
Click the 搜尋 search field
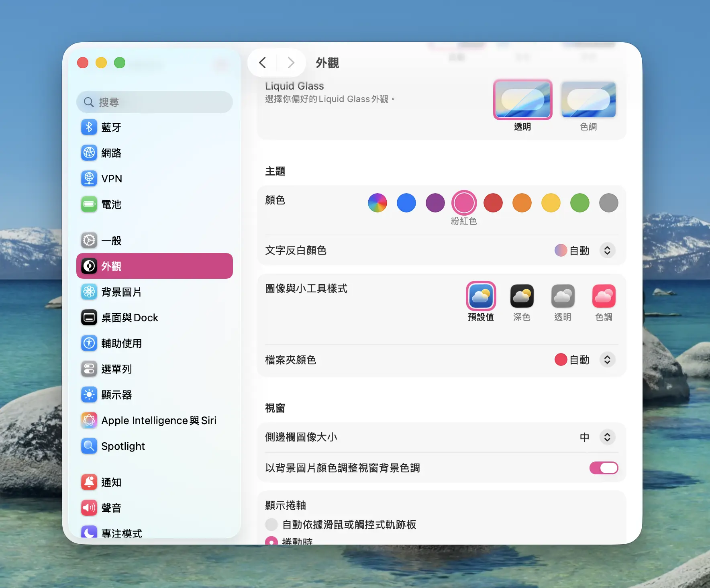pyautogui.click(x=155, y=102)
